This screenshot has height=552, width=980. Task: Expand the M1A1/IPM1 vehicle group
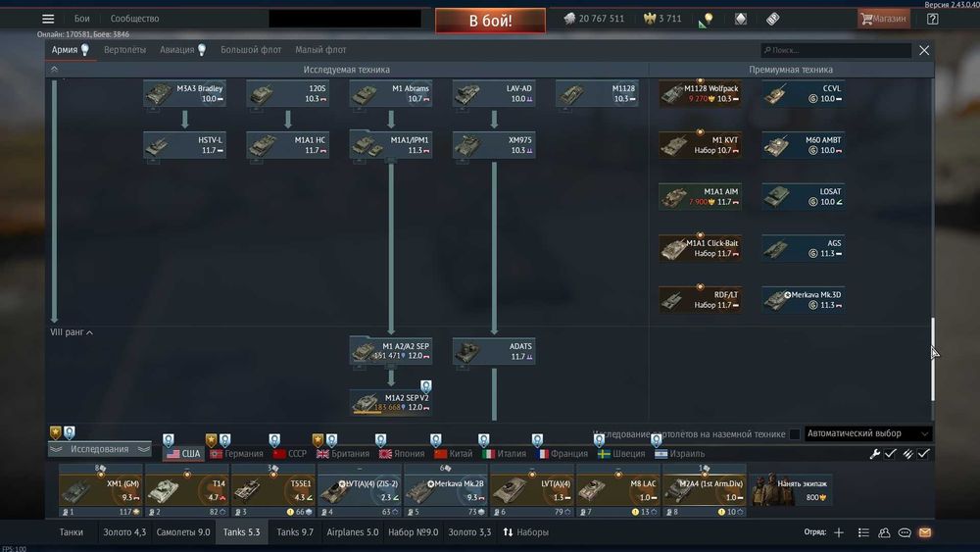pos(391,145)
